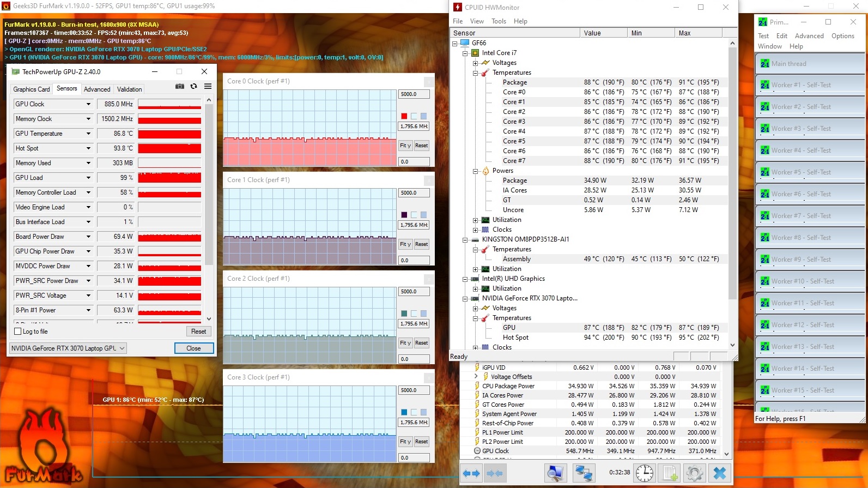Open the NVIDIA GeForce RTX 3070 device selector
The image size is (868, 488).
[68, 348]
